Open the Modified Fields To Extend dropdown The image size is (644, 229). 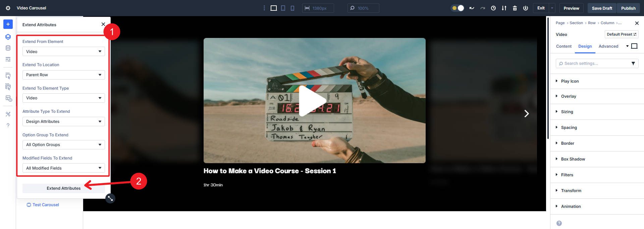[x=63, y=168]
